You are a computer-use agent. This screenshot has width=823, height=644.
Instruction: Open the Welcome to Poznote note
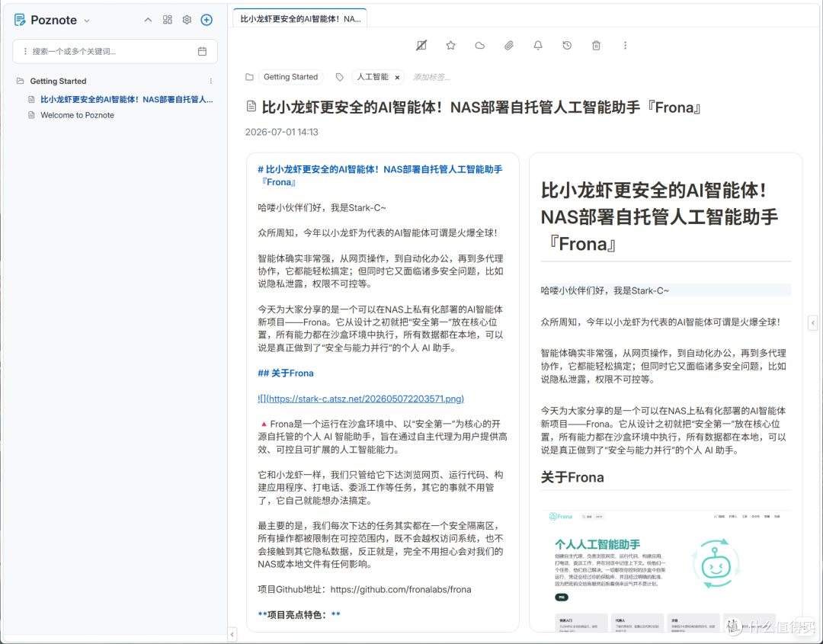point(77,115)
